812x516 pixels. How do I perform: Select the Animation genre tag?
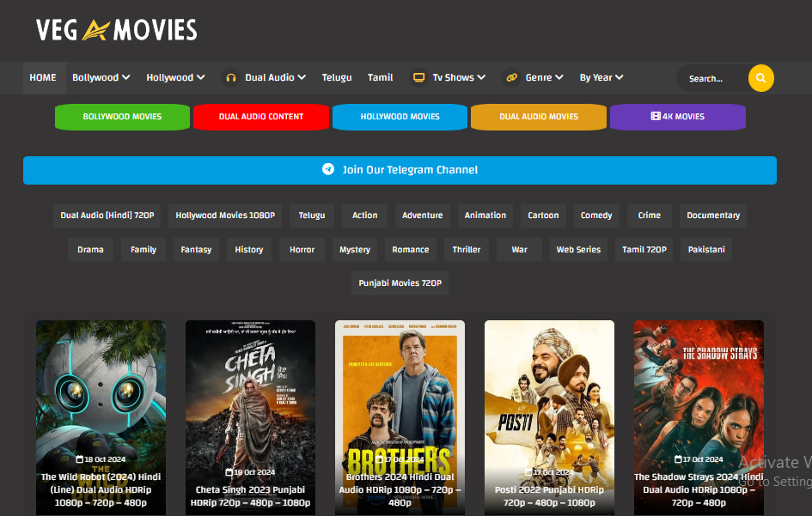pyautogui.click(x=485, y=216)
